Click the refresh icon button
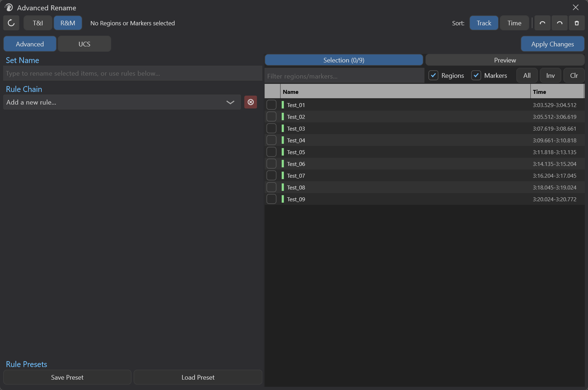Screen dimensions: 588x390 11,23
